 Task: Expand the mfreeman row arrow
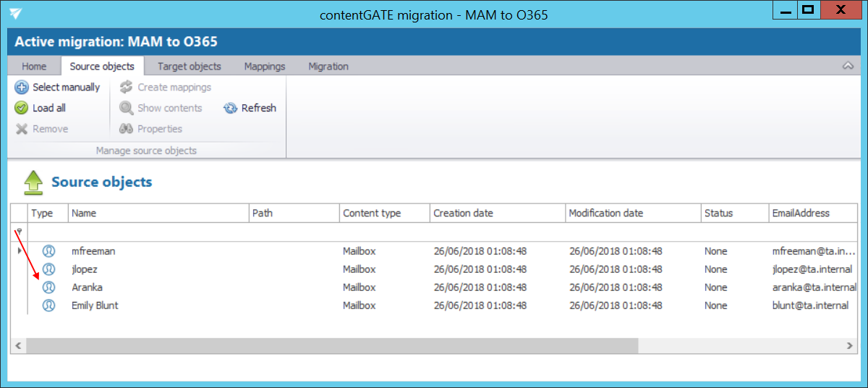pyautogui.click(x=19, y=251)
